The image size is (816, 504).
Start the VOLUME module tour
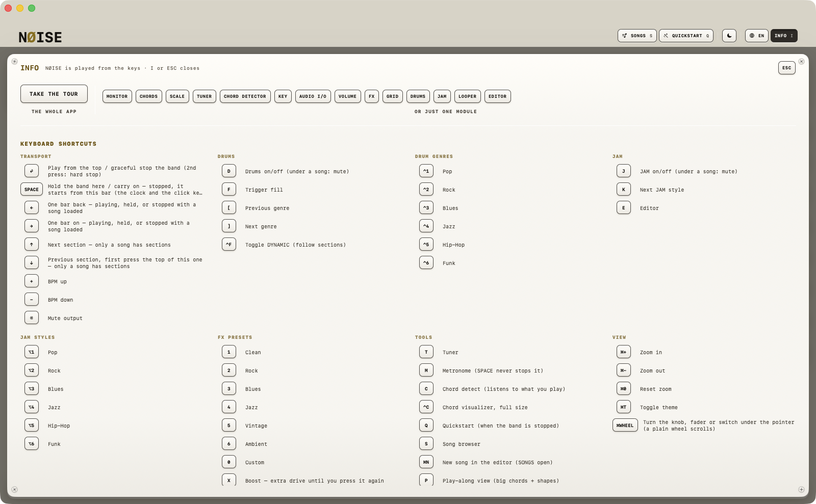coord(348,96)
